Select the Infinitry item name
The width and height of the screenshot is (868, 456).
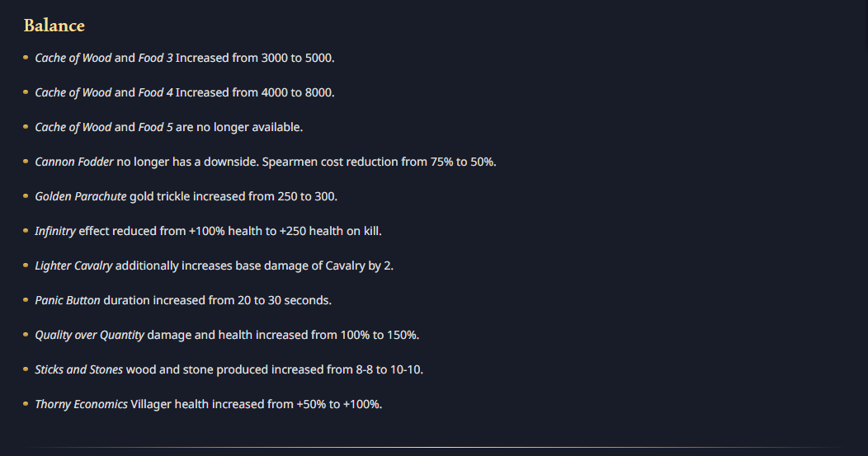55,231
